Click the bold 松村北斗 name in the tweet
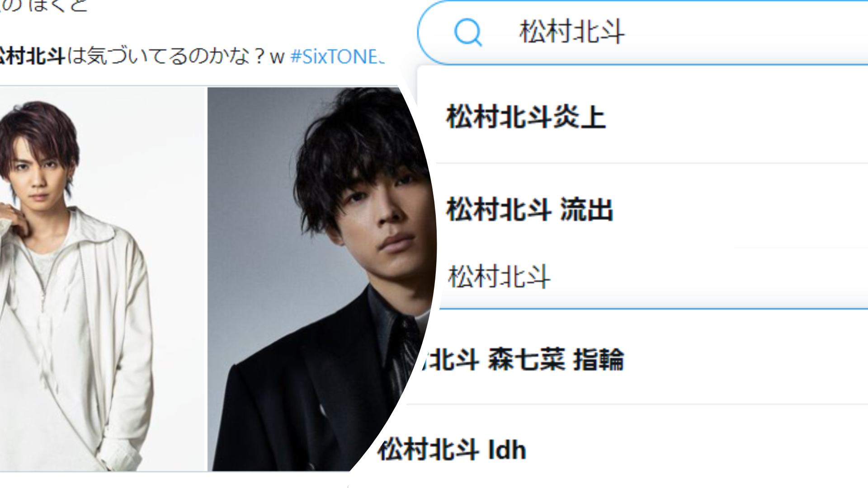Screen dimensions: 868x488 (32, 56)
